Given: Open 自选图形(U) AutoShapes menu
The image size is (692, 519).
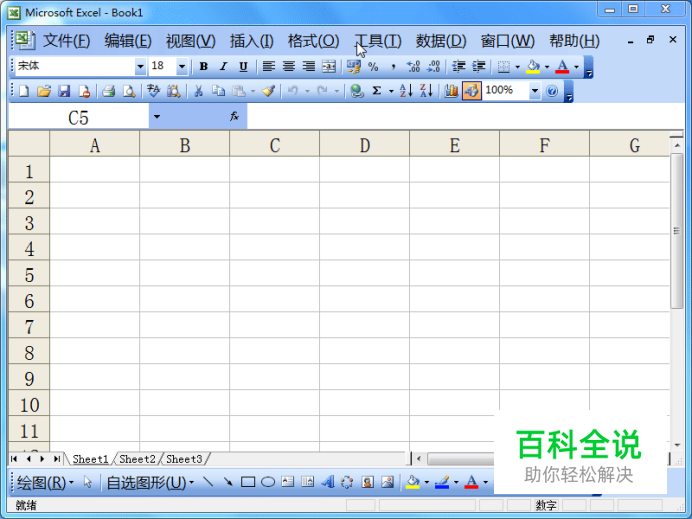Looking at the screenshot, I should 150,483.
